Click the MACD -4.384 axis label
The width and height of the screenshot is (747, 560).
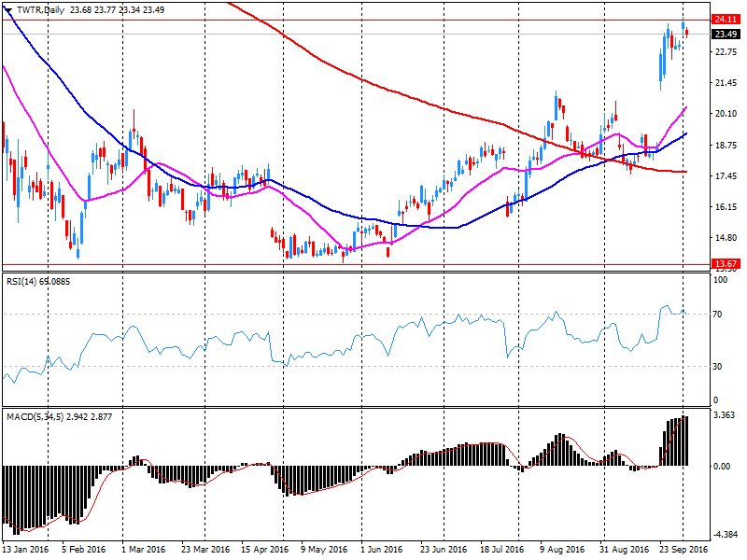pos(725,534)
